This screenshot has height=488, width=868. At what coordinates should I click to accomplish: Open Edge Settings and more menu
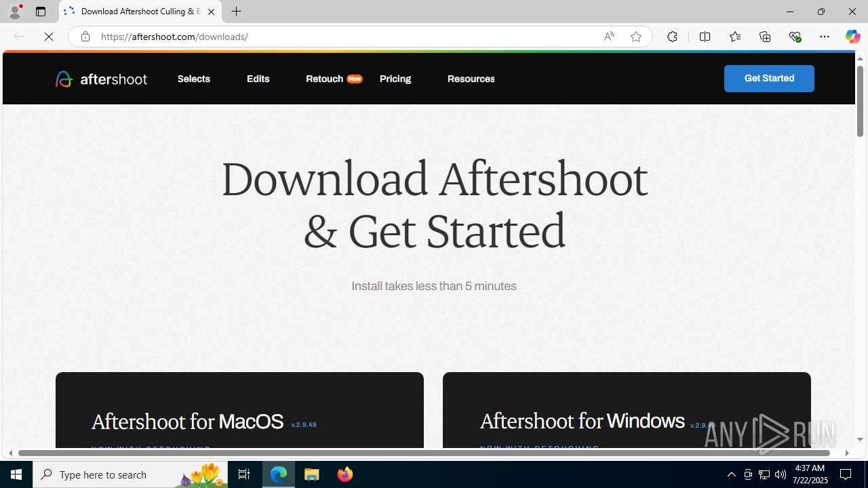(825, 37)
